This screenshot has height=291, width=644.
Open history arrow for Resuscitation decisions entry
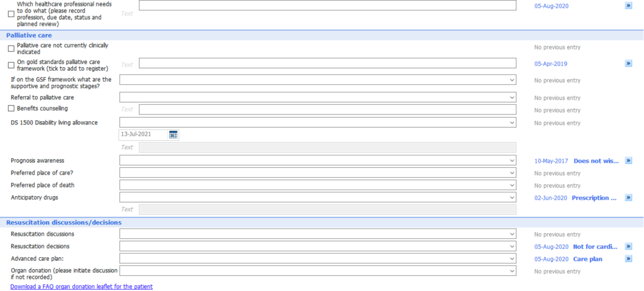click(628, 246)
